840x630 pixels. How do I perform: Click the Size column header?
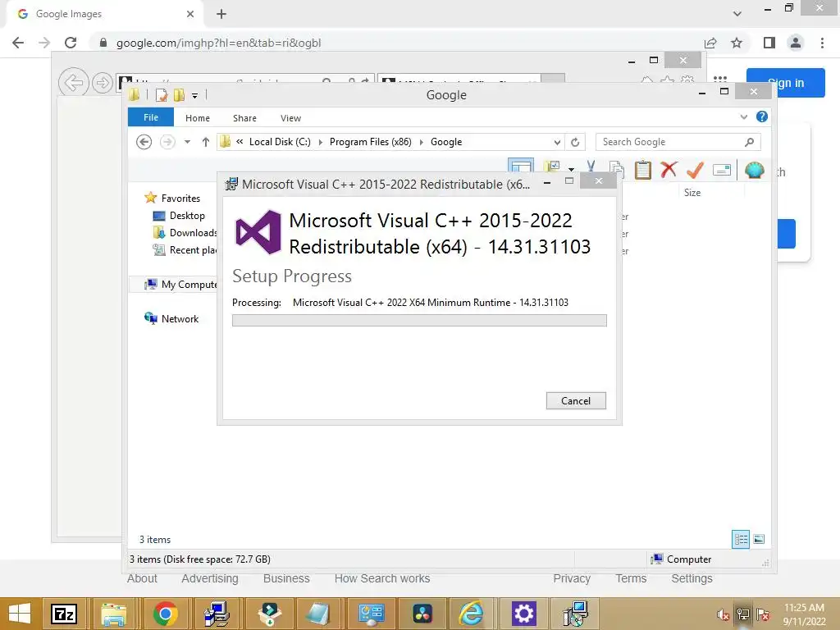point(692,192)
